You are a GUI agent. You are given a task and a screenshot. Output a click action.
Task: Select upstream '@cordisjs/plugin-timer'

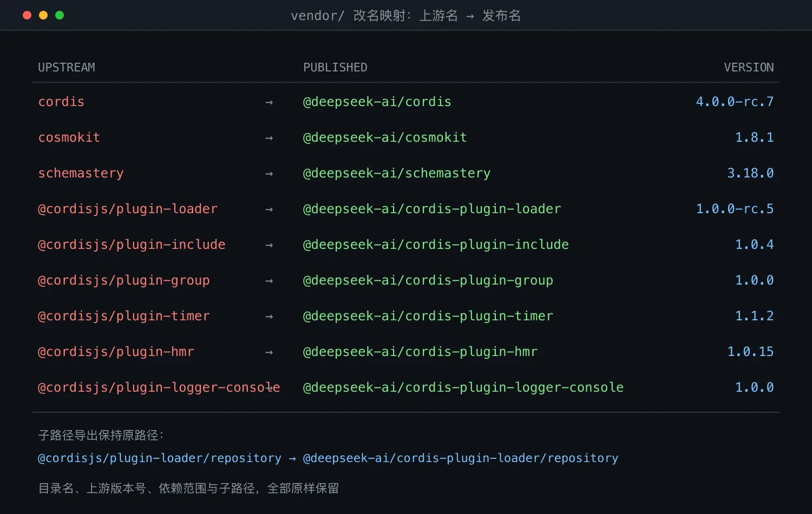coord(123,316)
